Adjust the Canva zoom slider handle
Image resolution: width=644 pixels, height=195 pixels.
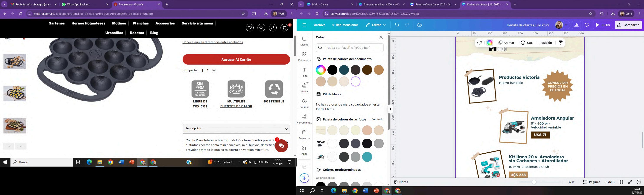[x=534, y=182]
